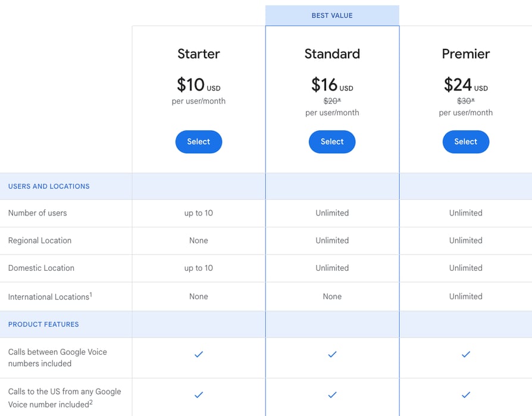Click the Starter plan title
The width and height of the screenshot is (532, 416).
199,54
